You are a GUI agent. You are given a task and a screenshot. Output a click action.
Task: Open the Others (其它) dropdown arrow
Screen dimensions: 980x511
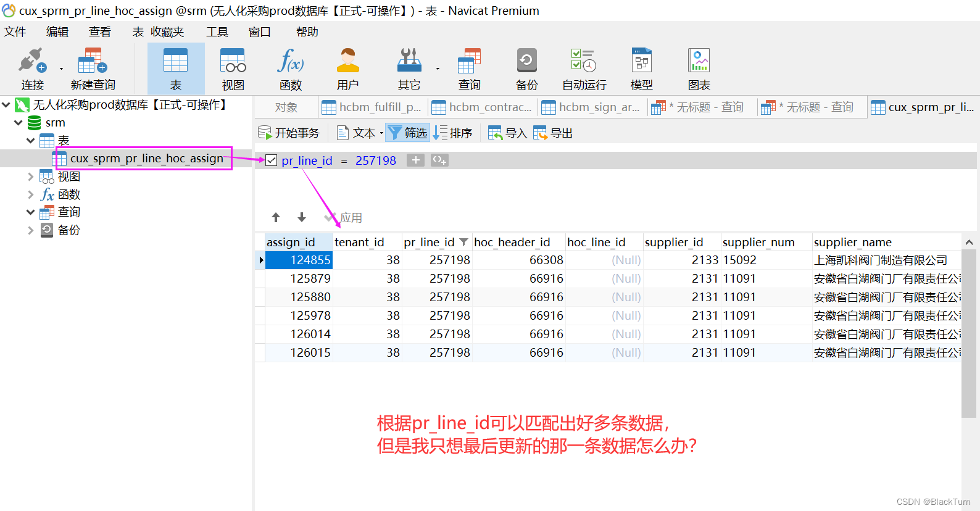click(x=438, y=69)
